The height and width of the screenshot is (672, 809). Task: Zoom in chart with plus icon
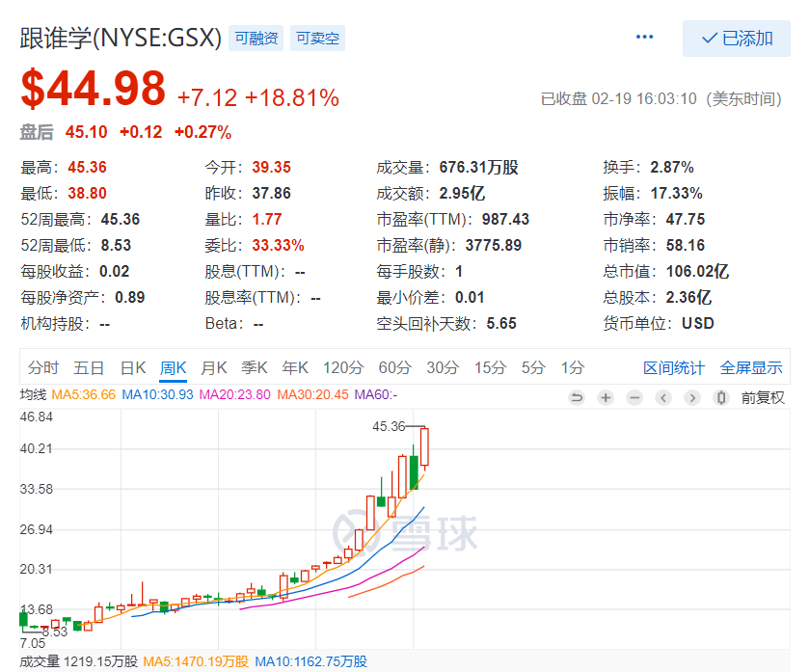click(x=606, y=397)
